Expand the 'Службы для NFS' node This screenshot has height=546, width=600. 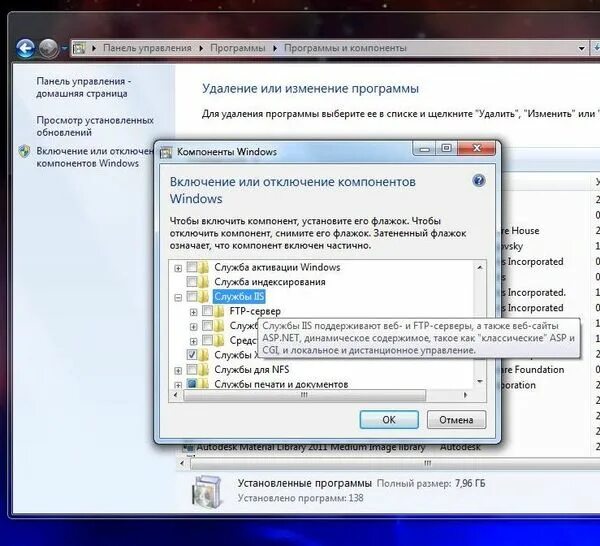(x=178, y=370)
